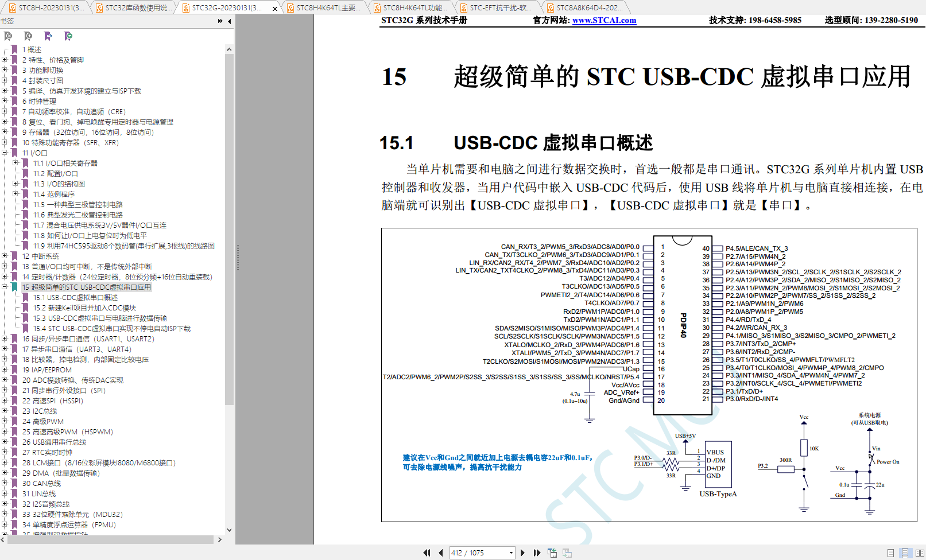Click the bookmark icon beside 6 时钟管理
The height and width of the screenshot is (560, 926).
click(x=15, y=102)
